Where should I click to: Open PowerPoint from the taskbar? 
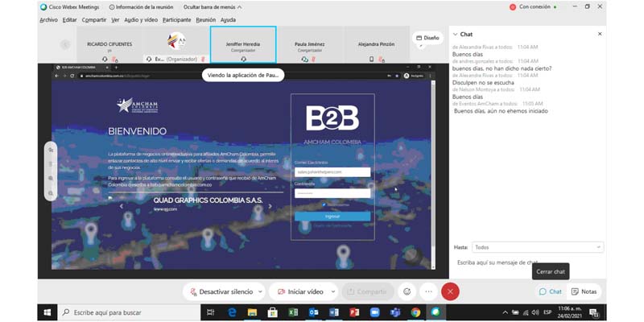[354, 312]
